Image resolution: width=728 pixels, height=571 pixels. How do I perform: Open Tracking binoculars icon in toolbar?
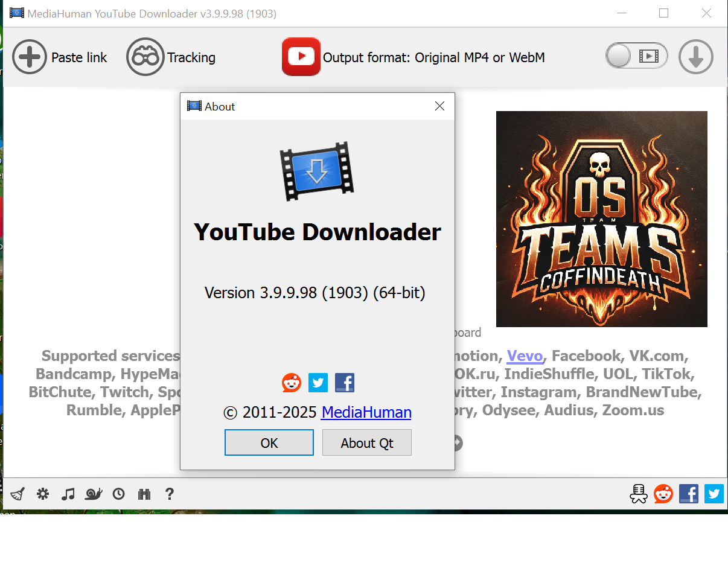pyautogui.click(x=145, y=57)
